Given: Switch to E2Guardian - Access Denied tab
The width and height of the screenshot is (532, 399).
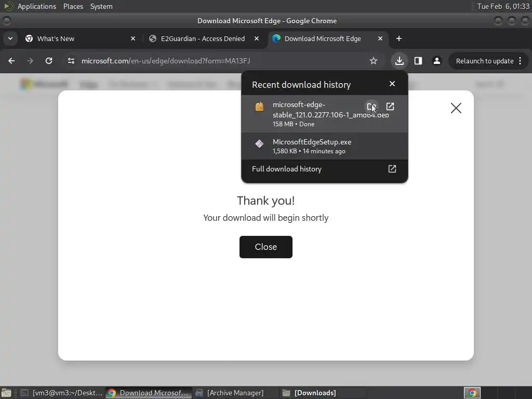Looking at the screenshot, I should pyautogui.click(x=202, y=38).
